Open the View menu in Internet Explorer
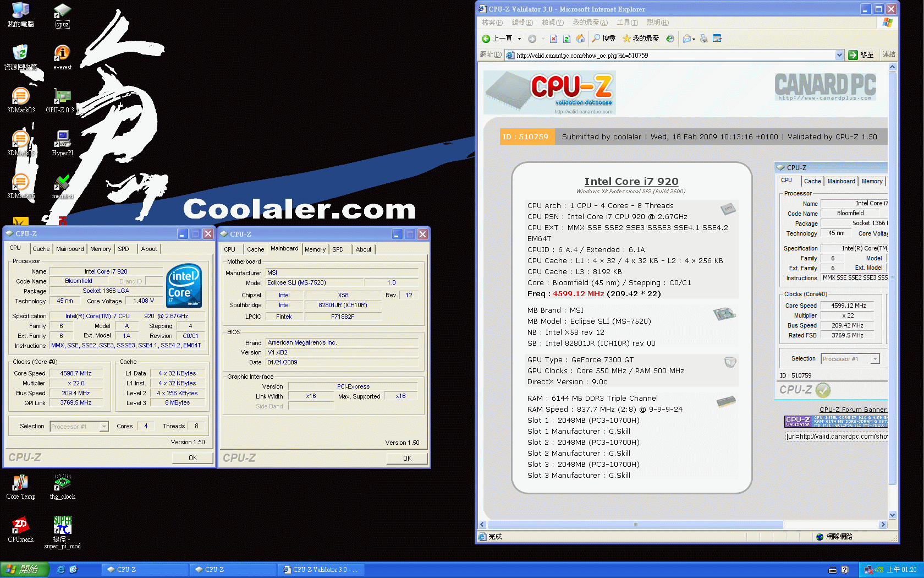Image resolution: width=924 pixels, height=578 pixels. coord(552,23)
